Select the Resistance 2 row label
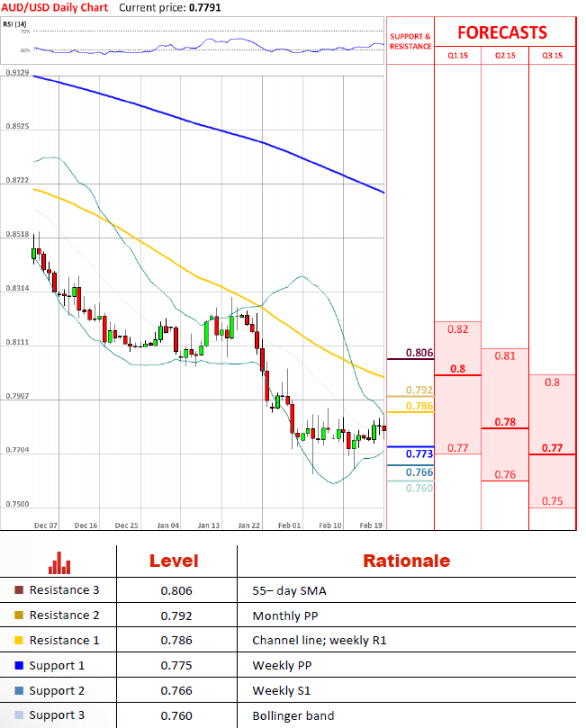586x728 pixels. [64, 616]
